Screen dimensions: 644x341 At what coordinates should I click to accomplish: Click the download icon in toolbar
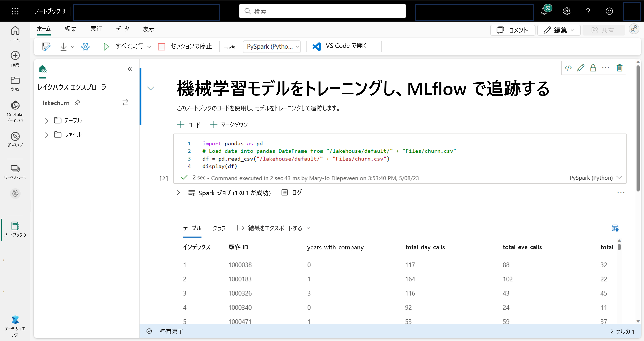[x=64, y=46]
